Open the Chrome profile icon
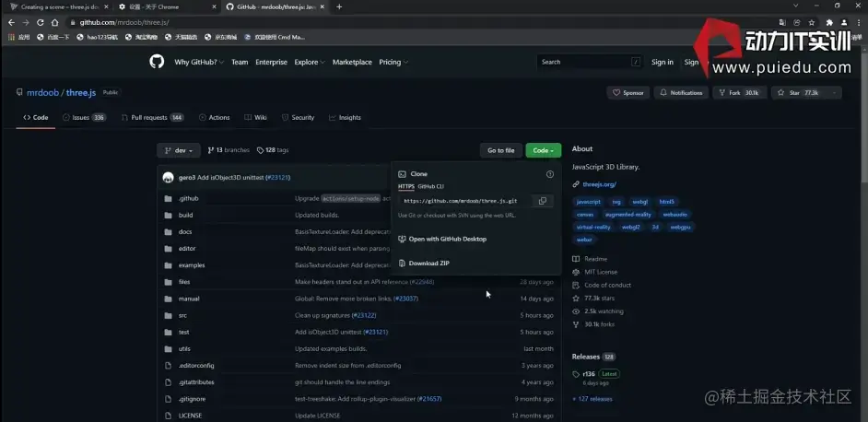The height and width of the screenshot is (422, 868). (x=844, y=23)
